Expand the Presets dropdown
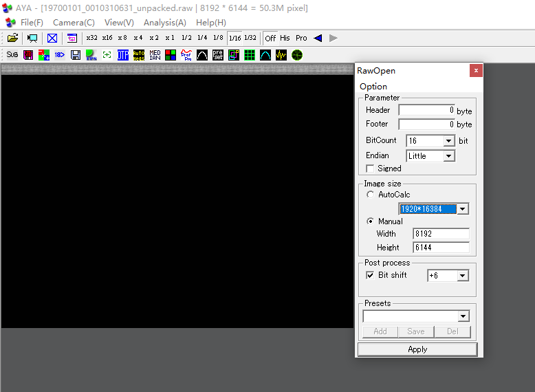The height and width of the screenshot is (392, 535). [x=463, y=316]
